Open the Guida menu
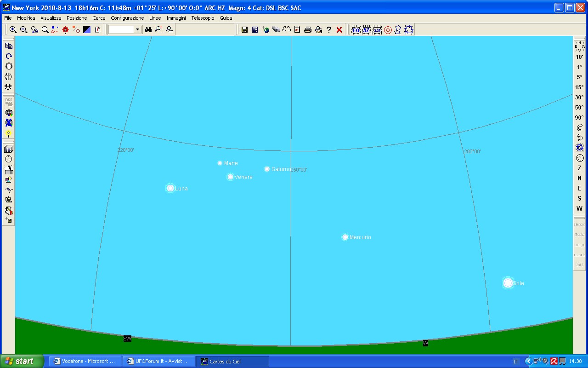 tap(226, 18)
